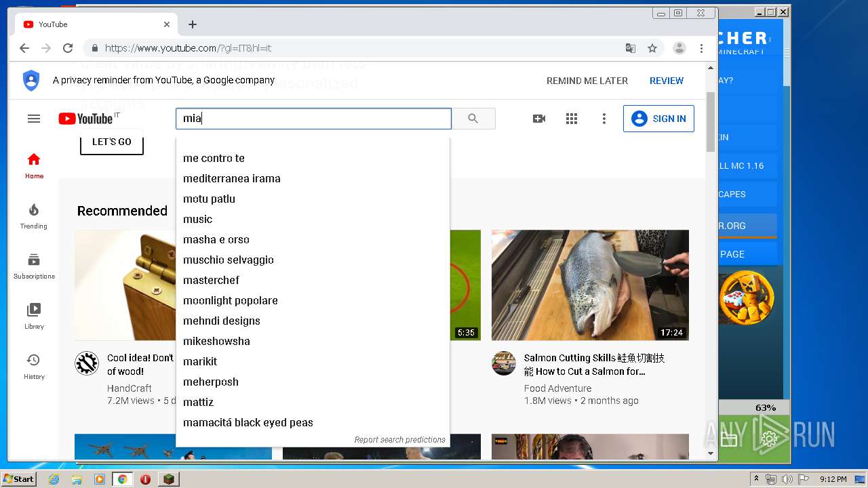868x488 pixels.
Task: Open the YouTube apps grid icon
Action: (572, 119)
